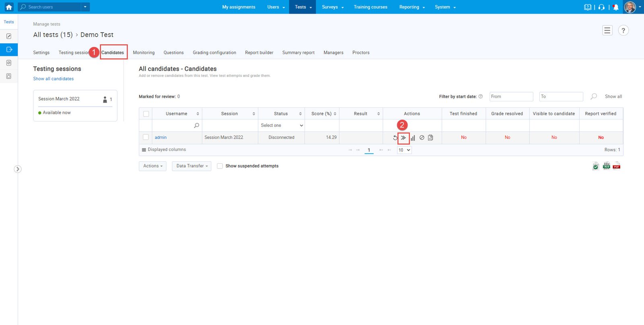The height and width of the screenshot is (325, 644).
Task: Open the Status filter 'Select one' dropdown
Action: (281, 125)
